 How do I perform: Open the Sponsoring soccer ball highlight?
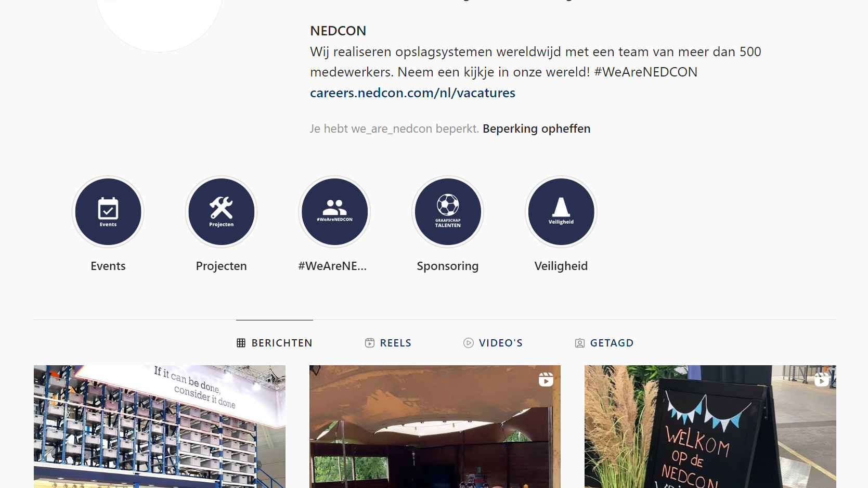click(448, 212)
